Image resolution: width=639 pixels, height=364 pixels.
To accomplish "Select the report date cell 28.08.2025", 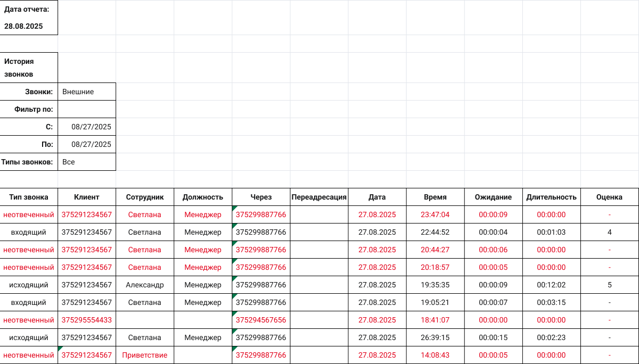I will pos(29,18).
